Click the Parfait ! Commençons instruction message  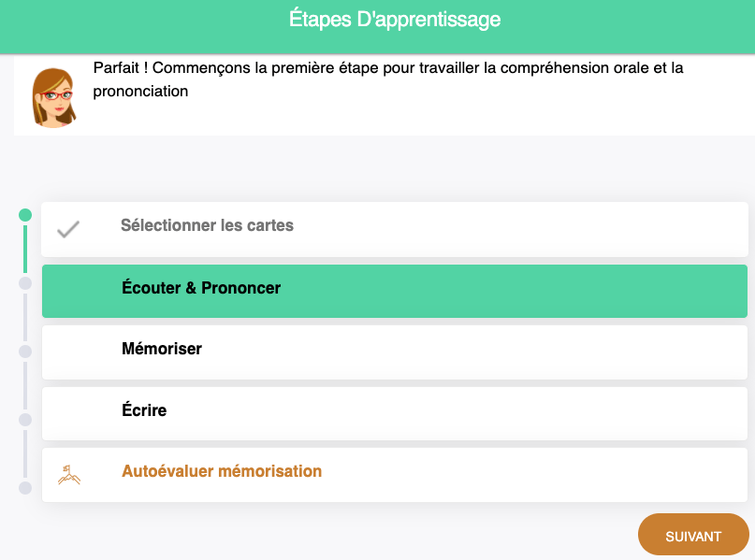[x=388, y=80]
